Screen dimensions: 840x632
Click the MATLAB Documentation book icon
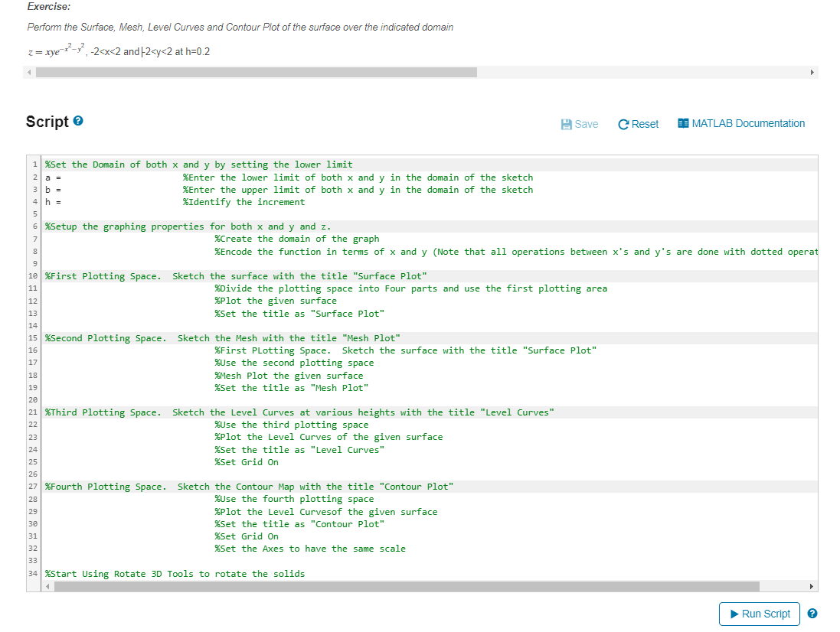point(683,124)
